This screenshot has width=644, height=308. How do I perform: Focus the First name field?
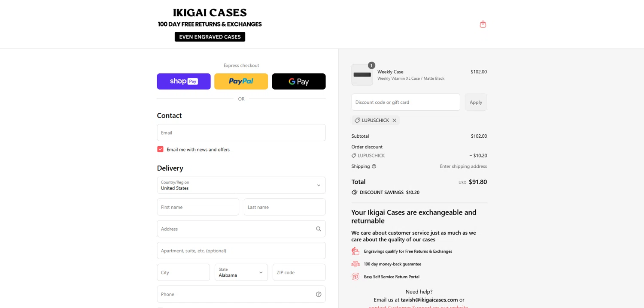[x=198, y=207]
